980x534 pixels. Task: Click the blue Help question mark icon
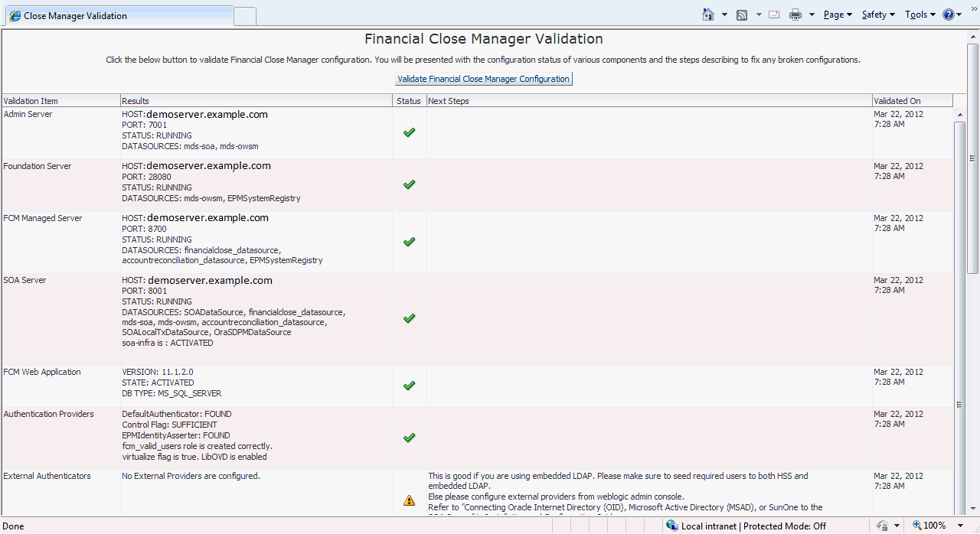pyautogui.click(x=949, y=15)
